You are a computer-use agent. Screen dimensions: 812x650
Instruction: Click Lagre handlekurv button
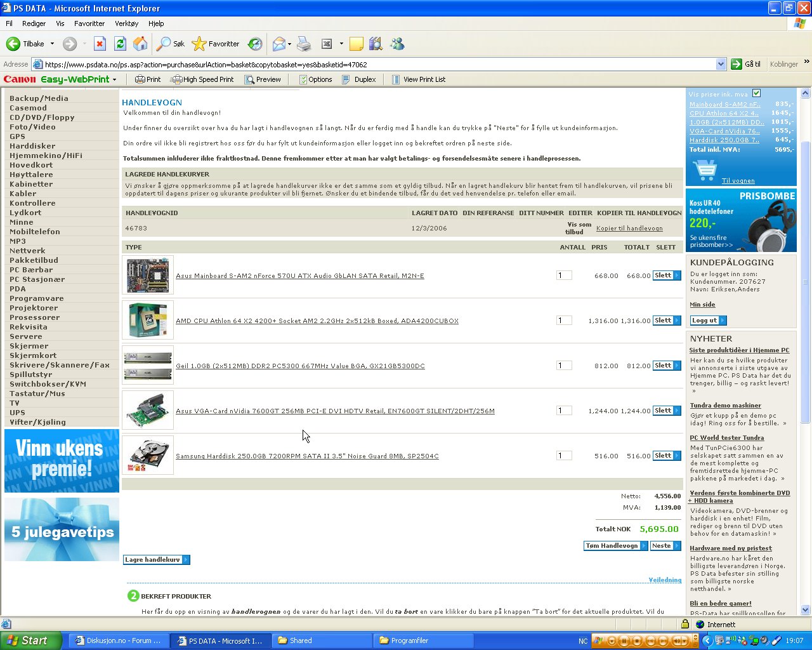[x=157, y=560]
